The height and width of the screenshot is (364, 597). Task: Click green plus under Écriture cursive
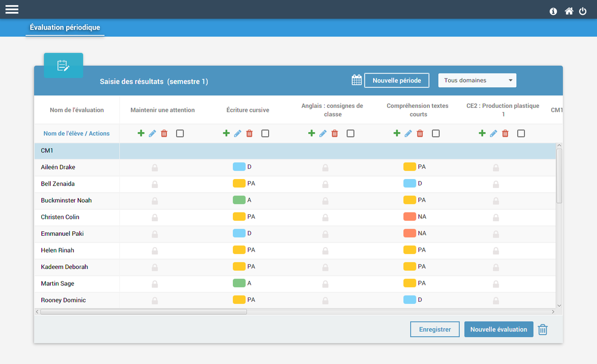coord(226,133)
